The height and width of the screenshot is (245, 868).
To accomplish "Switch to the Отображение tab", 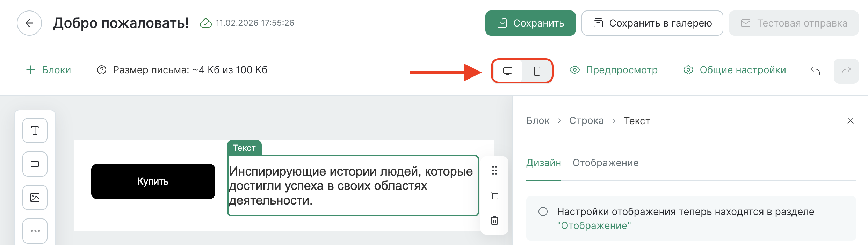I will pos(606,163).
